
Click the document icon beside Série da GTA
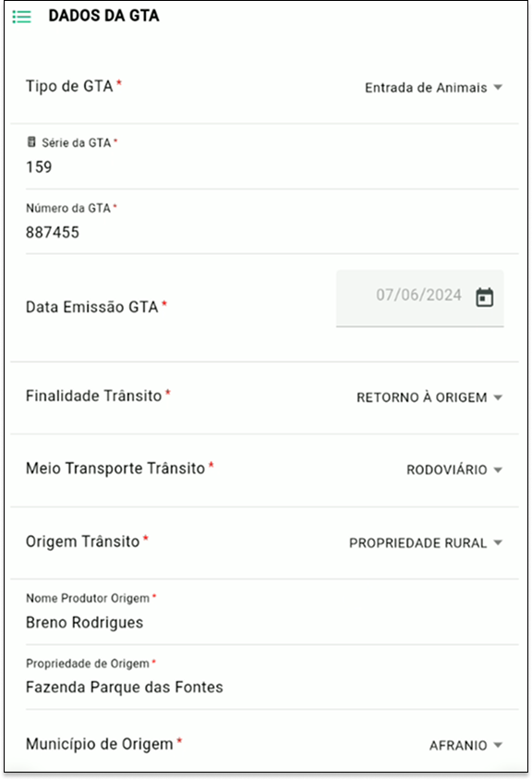click(31, 142)
